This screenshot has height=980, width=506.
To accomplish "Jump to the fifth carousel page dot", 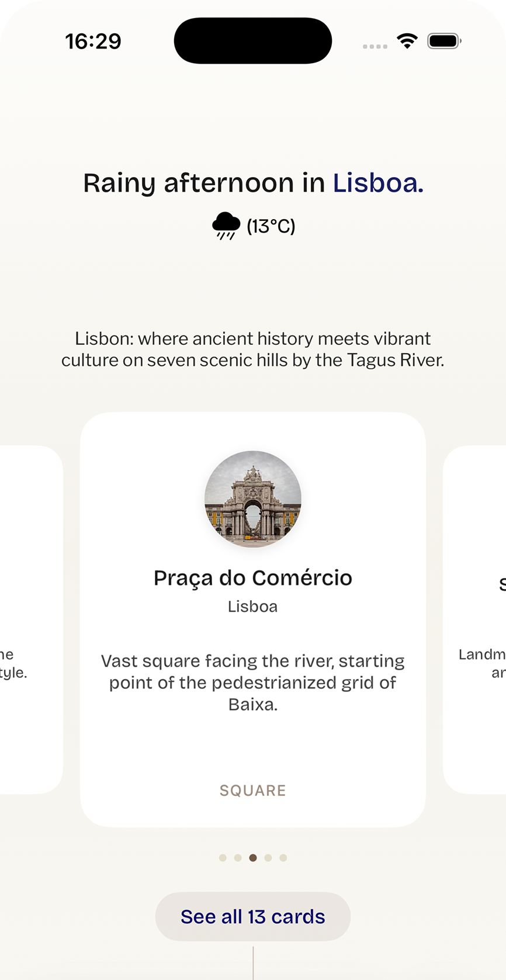I will pos(283,858).
